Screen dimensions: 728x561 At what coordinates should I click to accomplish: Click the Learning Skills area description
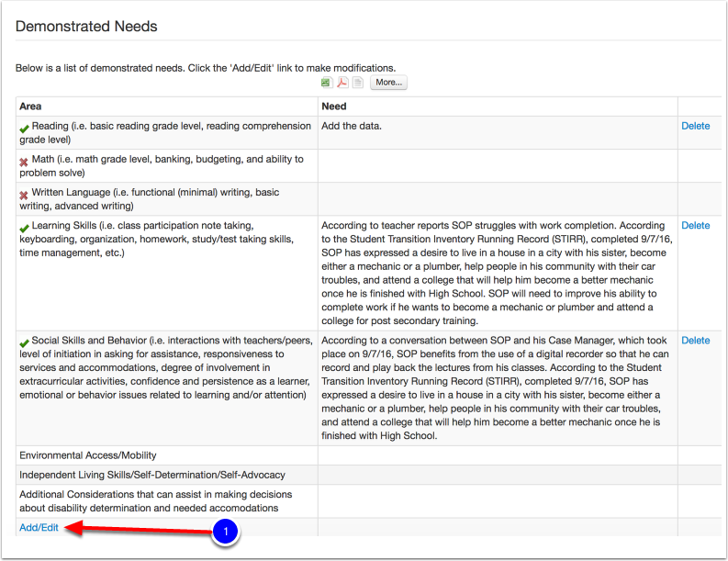click(156, 239)
